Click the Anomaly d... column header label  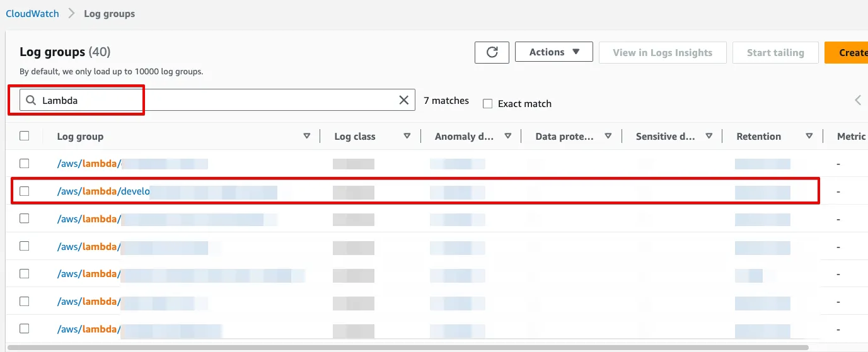(464, 136)
